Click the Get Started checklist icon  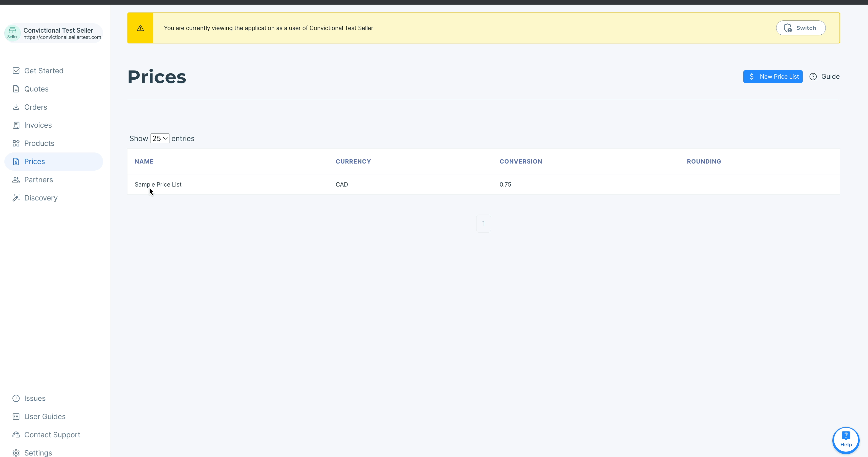pos(16,71)
